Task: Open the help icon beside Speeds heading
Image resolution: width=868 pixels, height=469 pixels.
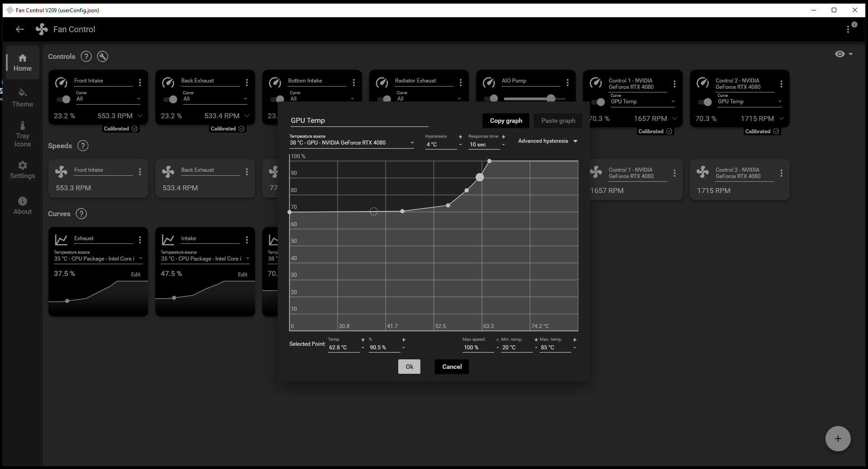Action: 83,145
